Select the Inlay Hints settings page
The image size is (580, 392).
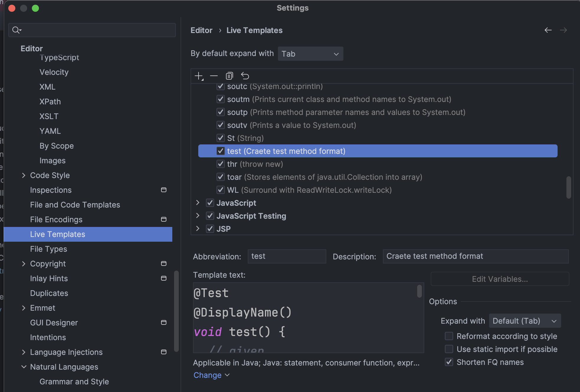(49, 279)
